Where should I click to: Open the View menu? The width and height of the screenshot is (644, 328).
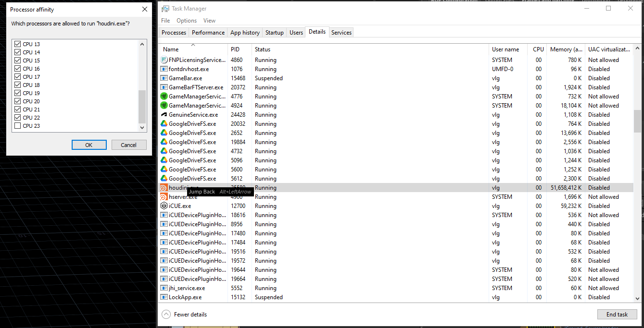(209, 21)
